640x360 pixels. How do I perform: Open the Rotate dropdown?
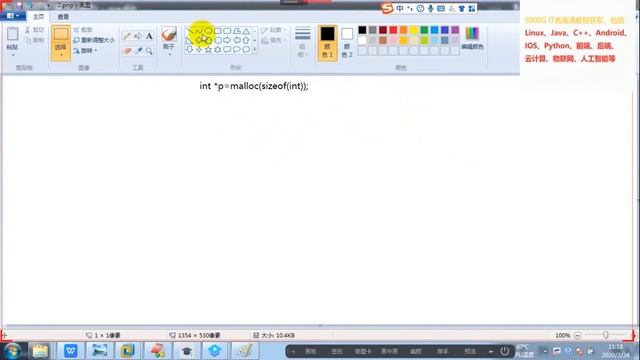click(86, 51)
